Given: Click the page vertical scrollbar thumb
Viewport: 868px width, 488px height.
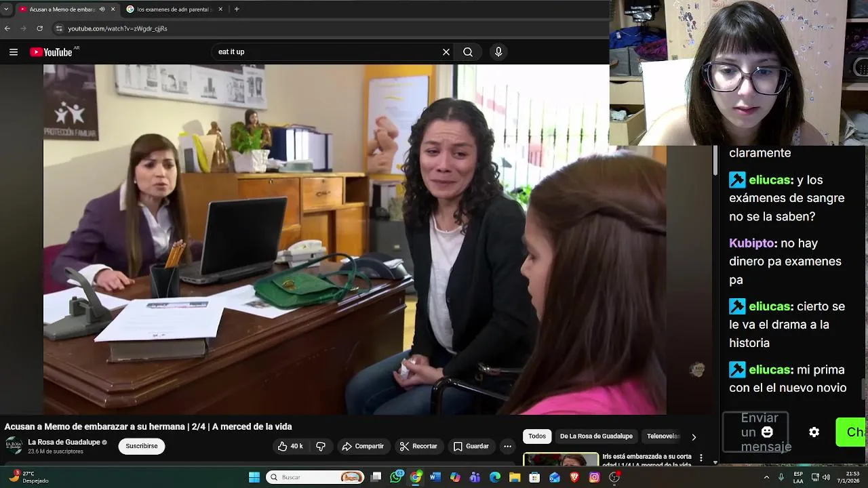Looking at the screenshot, I should 715,159.
